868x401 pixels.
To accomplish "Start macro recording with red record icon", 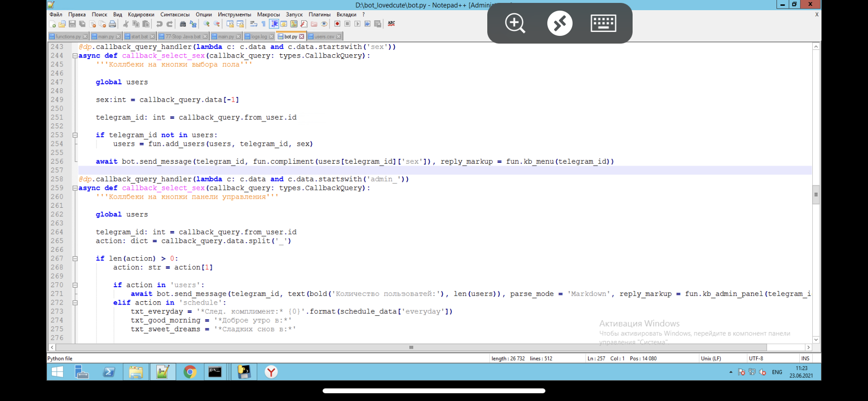I will tap(337, 24).
